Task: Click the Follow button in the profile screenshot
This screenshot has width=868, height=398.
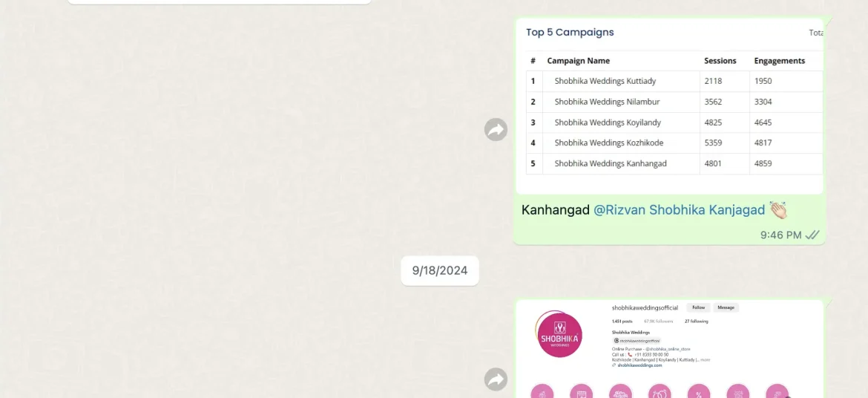Action: [699, 307]
